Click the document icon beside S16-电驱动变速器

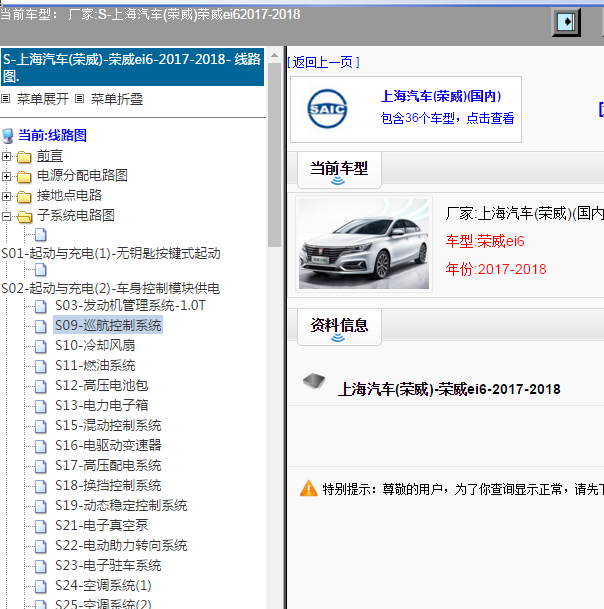click(x=40, y=446)
